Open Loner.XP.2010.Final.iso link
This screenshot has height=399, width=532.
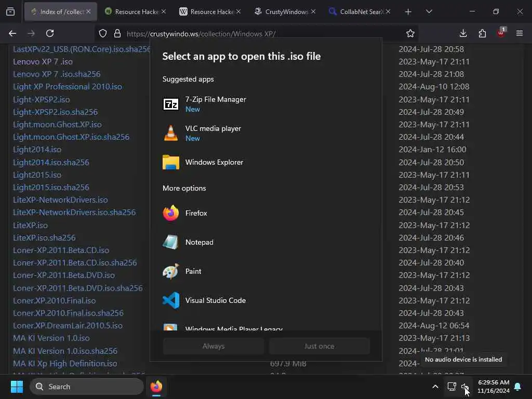[54, 301]
